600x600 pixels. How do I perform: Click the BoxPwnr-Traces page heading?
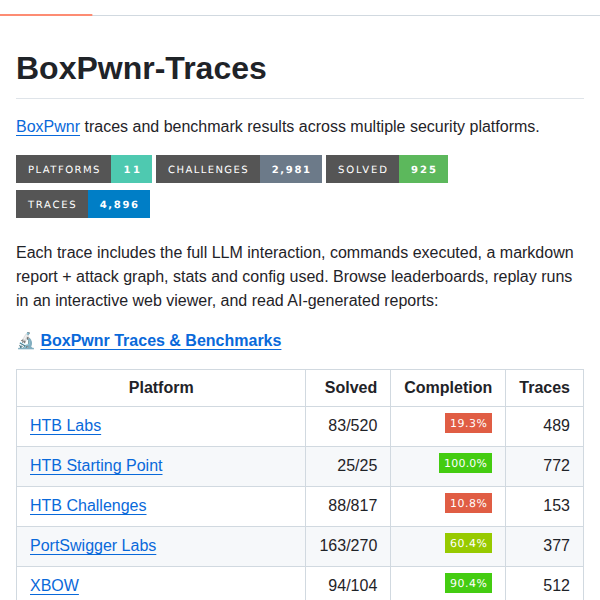[x=141, y=69]
